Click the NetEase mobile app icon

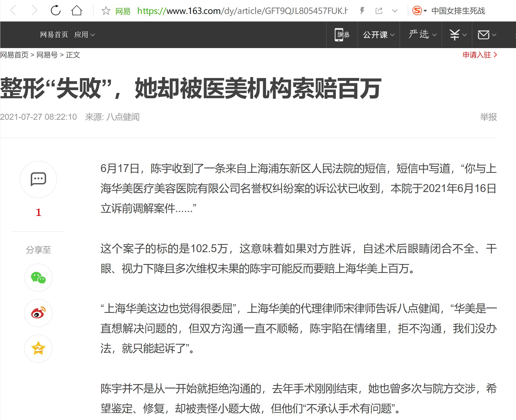pyautogui.click(x=342, y=35)
